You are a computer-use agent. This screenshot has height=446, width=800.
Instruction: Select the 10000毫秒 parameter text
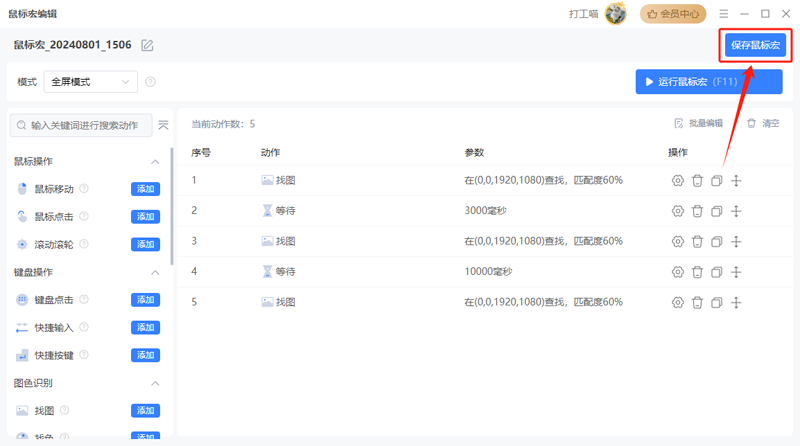(x=488, y=271)
